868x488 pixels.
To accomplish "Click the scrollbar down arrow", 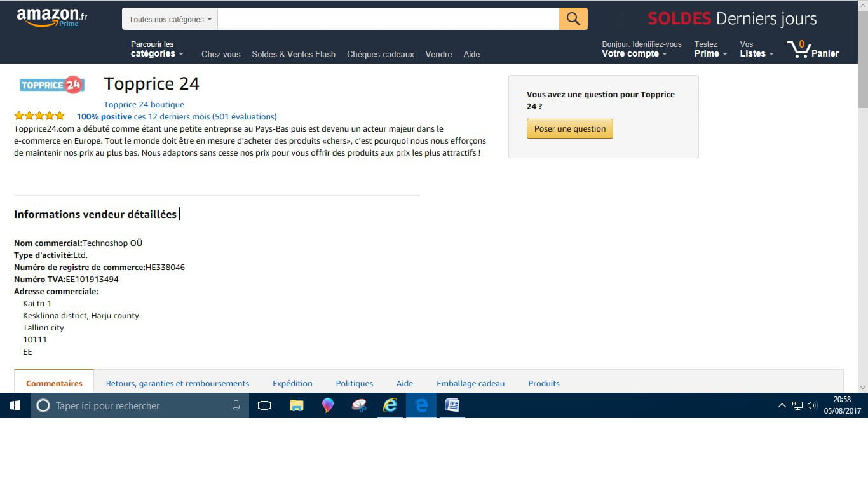I will [x=862, y=387].
